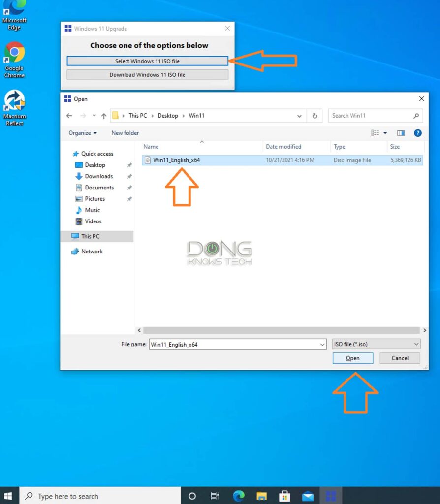Image resolution: width=440 pixels, height=504 pixels.
Task: Click horizontal scrollbar track
Action: pos(282,330)
